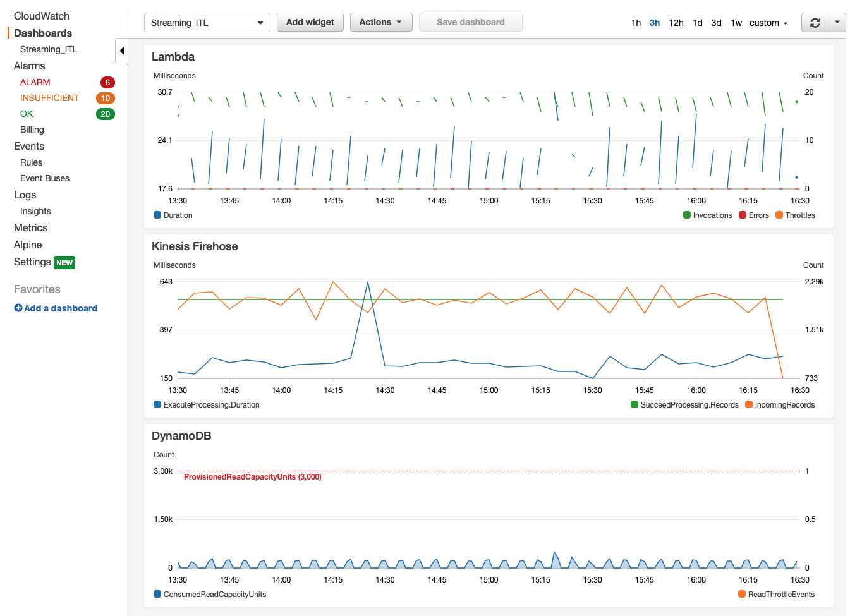The width and height of the screenshot is (850, 616).
Task: Toggle the Duration legend swatch in Lambda
Action: [x=157, y=215]
